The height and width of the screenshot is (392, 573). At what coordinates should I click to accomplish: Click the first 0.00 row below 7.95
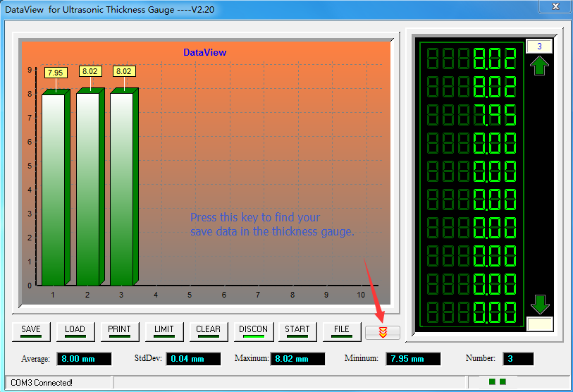(472, 143)
